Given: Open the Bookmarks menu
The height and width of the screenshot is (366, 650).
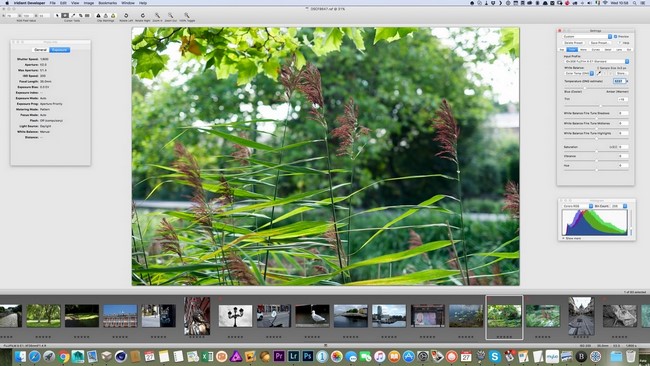Looking at the screenshot, I should tap(107, 3).
